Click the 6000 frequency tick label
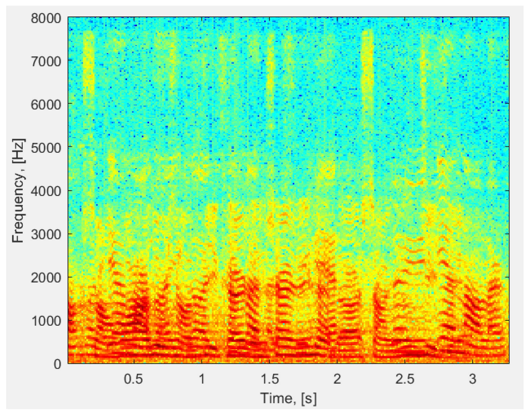This screenshot has height=417, width=532. [x=46, y=105]
